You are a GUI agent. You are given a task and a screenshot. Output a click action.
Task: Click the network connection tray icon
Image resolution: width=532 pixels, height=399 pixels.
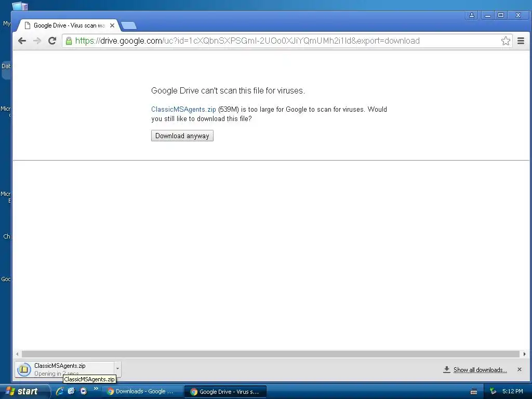click(x=493, y=392)
